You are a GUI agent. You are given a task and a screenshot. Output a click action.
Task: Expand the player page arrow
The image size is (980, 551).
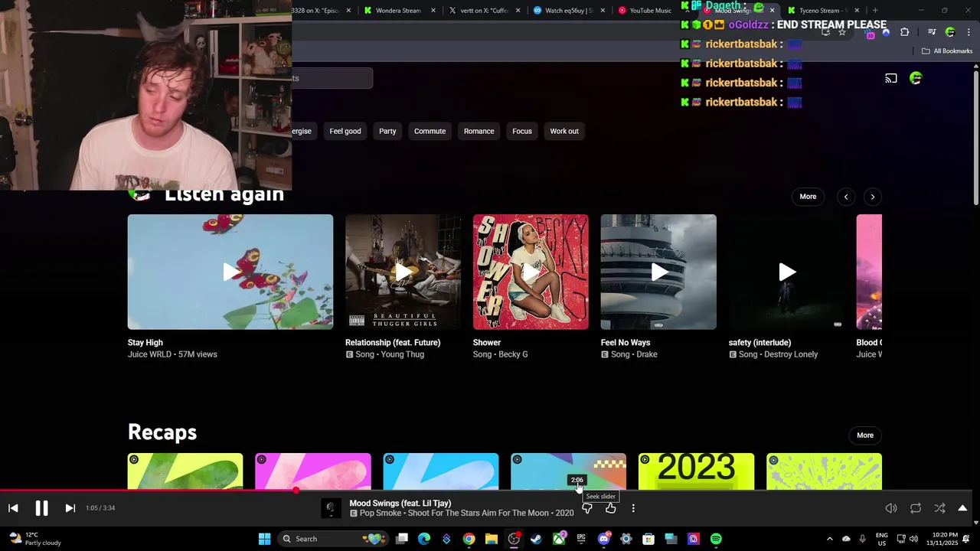(962, 508)
